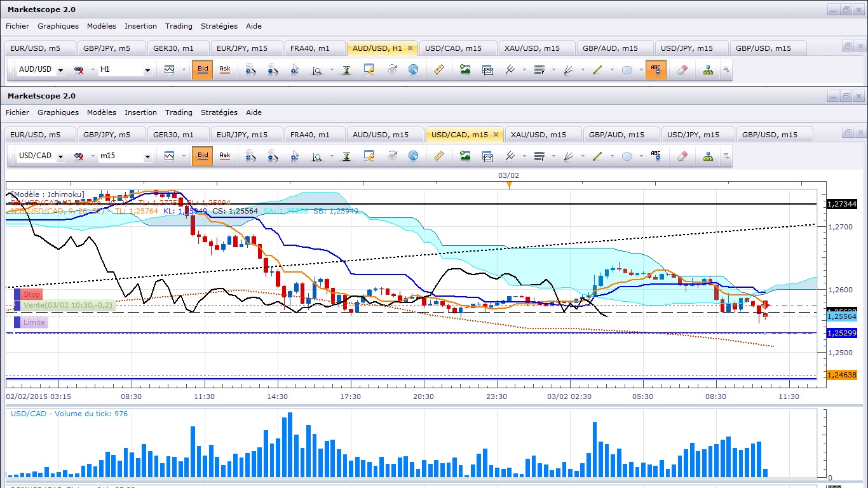
Task: Click the chain link with red X beside AUD/USD
Action: pyautogui.click(x=79, y=69)
